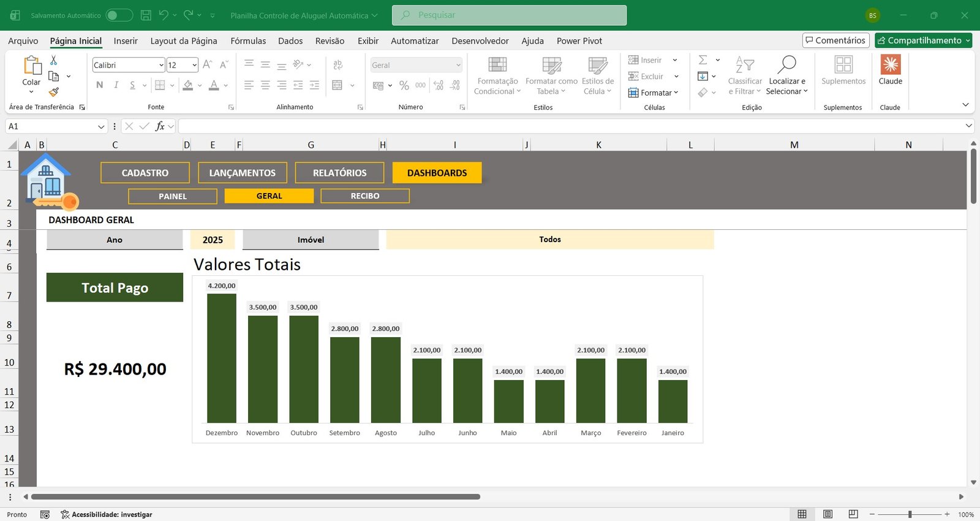Image resolution: width=980 pixels, height=521 pixels.
Task: Open the Dados ribbon tab
Action: coord(290,40)
